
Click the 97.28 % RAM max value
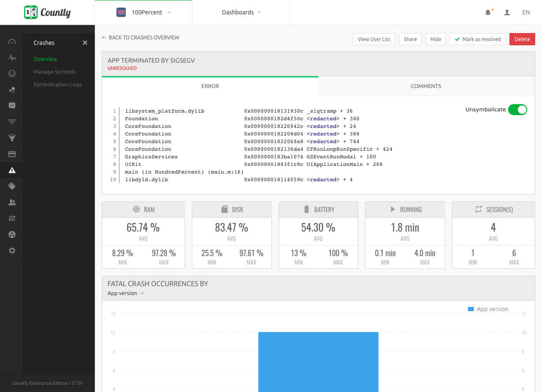164,253
